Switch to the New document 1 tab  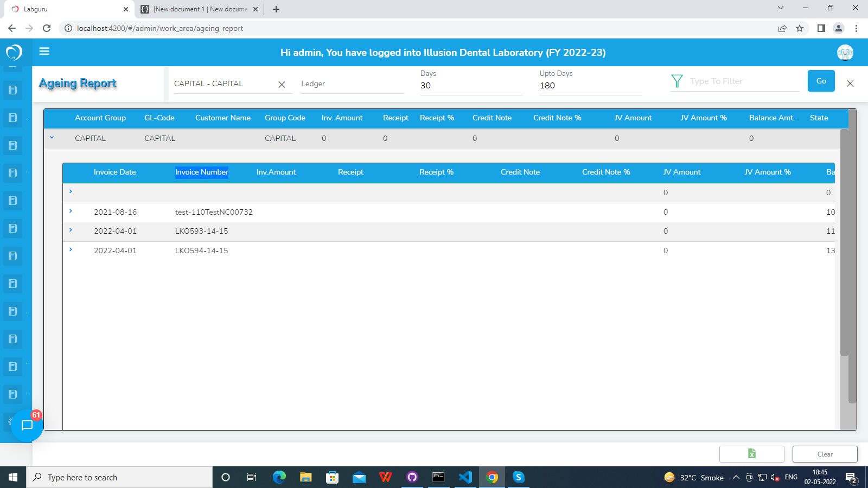click(x=200, y=9)
